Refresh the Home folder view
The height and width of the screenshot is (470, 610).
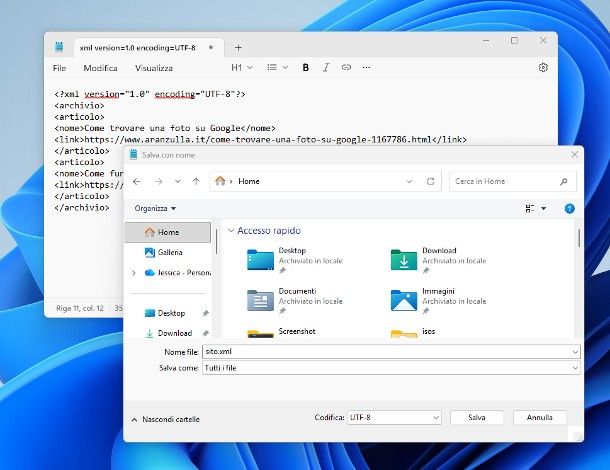point(430,181)
